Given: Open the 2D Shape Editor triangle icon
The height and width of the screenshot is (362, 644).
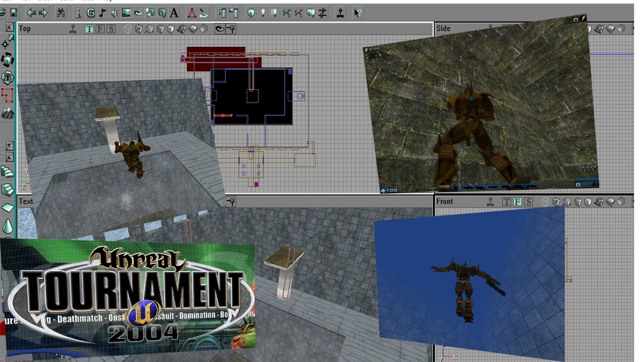Looking at the screenshot, I should [192, 13].
